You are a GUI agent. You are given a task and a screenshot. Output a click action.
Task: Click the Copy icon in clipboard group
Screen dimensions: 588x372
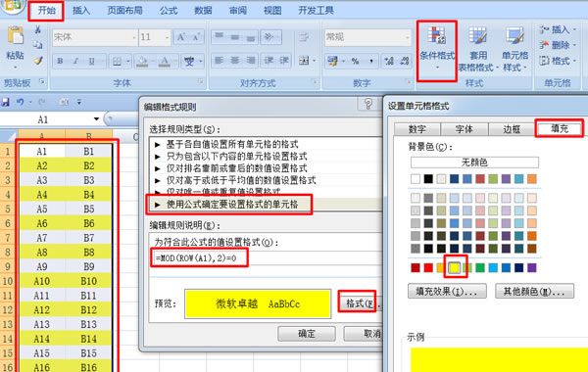[x=38, y=45]
